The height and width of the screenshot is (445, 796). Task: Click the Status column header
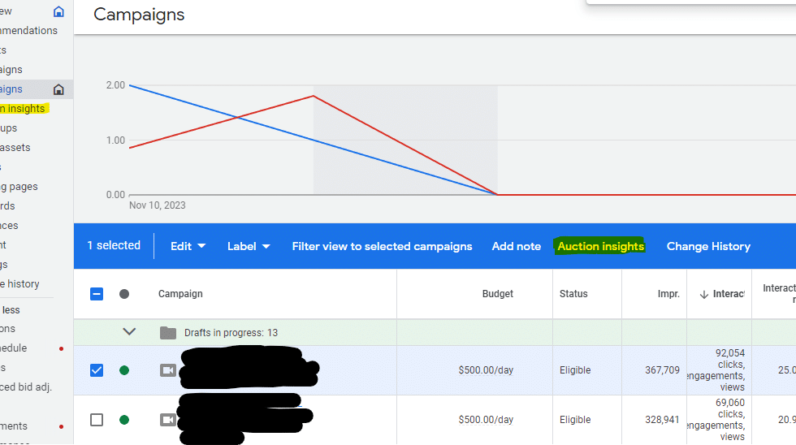[573, 294]
